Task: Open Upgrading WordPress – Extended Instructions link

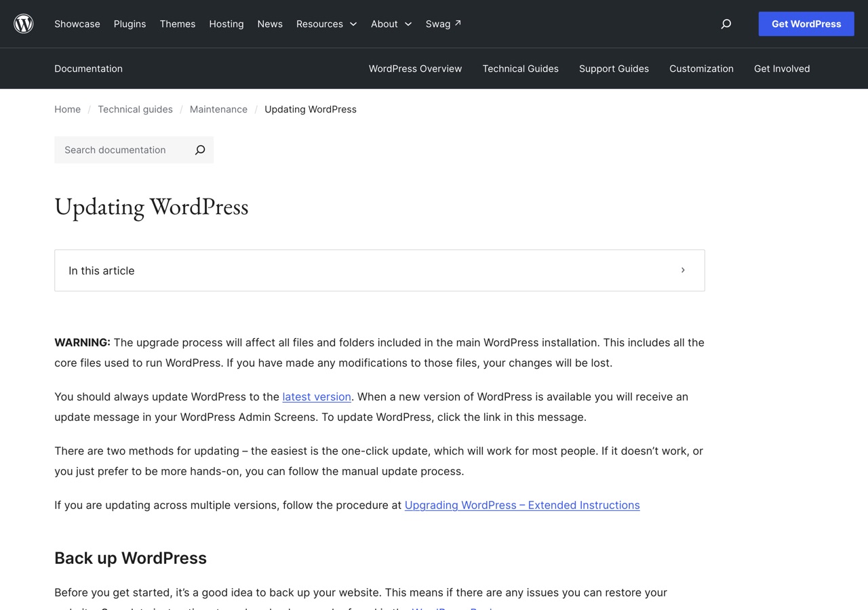Action: click(522, 505)
